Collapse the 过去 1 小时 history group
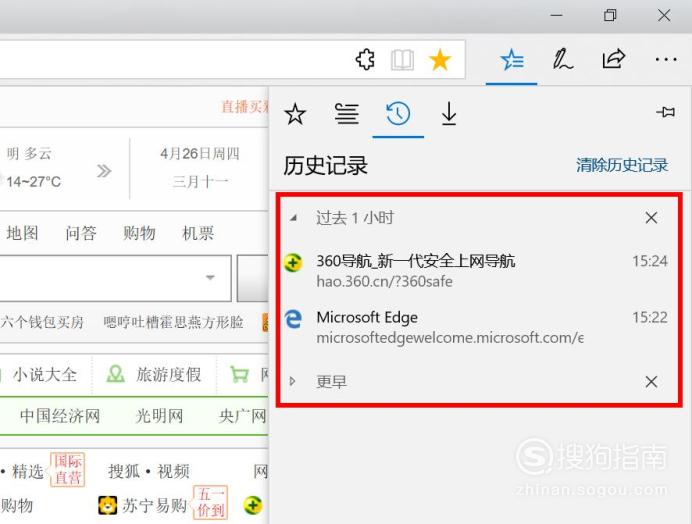The width and height of the screenshot is (692, 524). tap(293, 218)
